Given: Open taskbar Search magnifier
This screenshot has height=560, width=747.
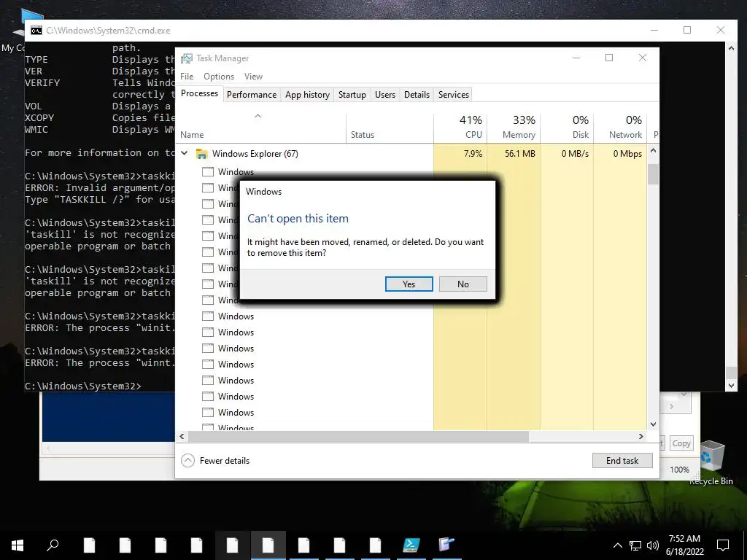Looking at the screenshot, I should pos(53,545).
